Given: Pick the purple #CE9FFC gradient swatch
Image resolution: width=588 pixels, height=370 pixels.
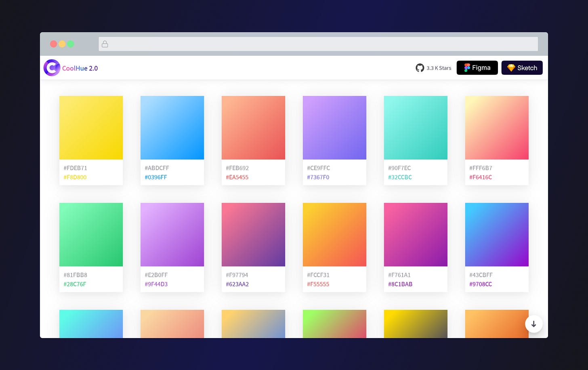Looking at the screenshot, I should 335,128.
